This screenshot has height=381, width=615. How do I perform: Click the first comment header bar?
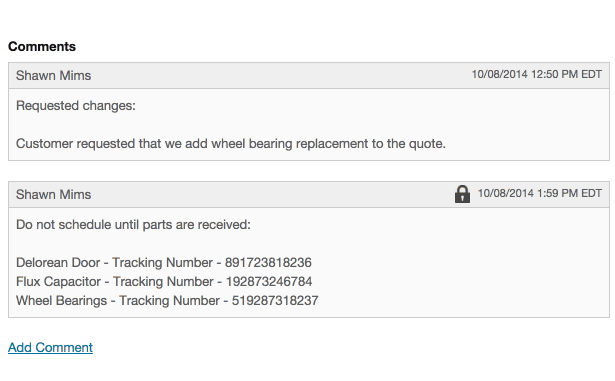coord(309,75)
